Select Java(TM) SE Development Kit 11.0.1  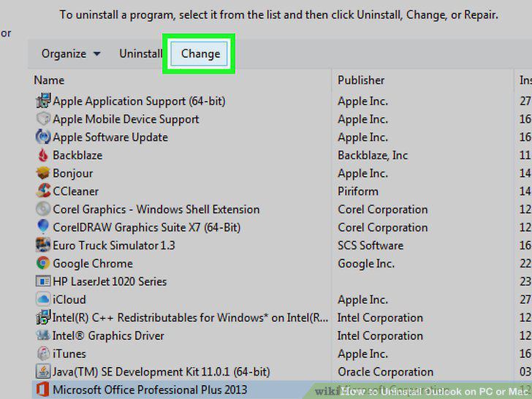click(161, 371)
